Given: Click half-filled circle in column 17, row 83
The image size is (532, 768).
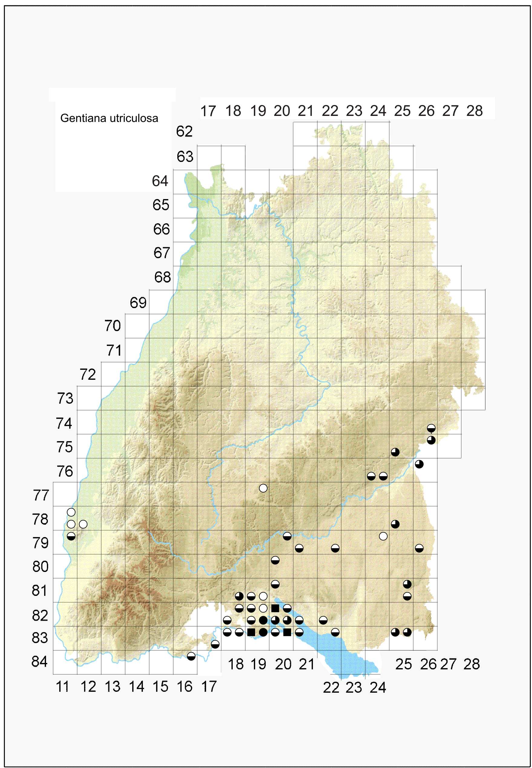Looking at the screenshot, I should point(215,644).
